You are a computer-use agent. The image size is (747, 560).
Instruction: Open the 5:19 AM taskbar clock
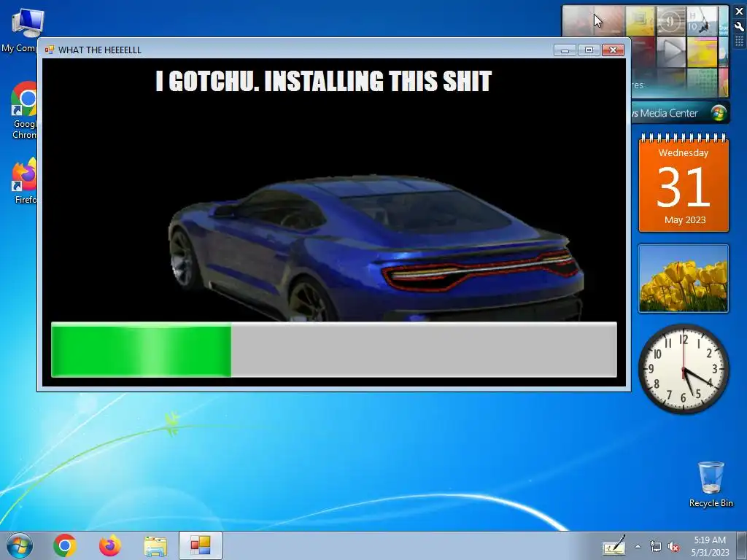pos(710,546)
